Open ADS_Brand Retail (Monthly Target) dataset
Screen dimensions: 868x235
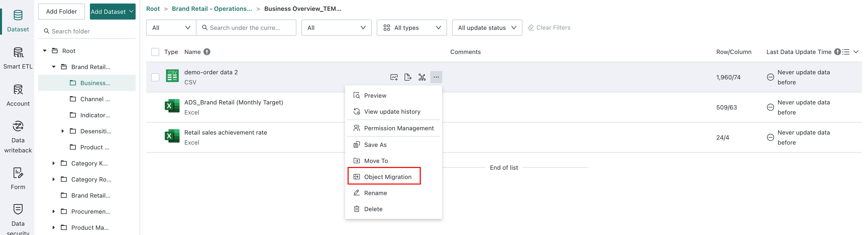[234, 102]
